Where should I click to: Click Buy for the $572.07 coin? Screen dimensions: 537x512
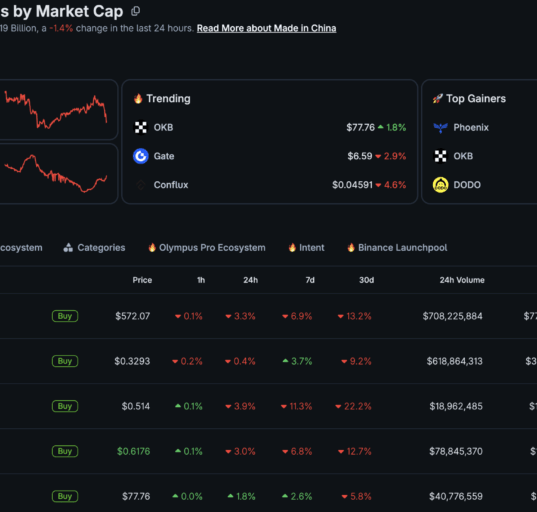(x=65, y=316)
